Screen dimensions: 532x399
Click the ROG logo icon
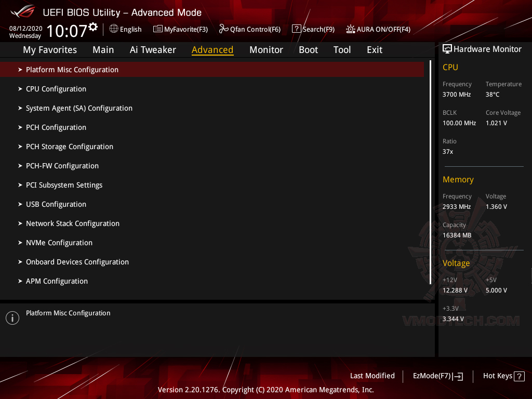(22, 11)
